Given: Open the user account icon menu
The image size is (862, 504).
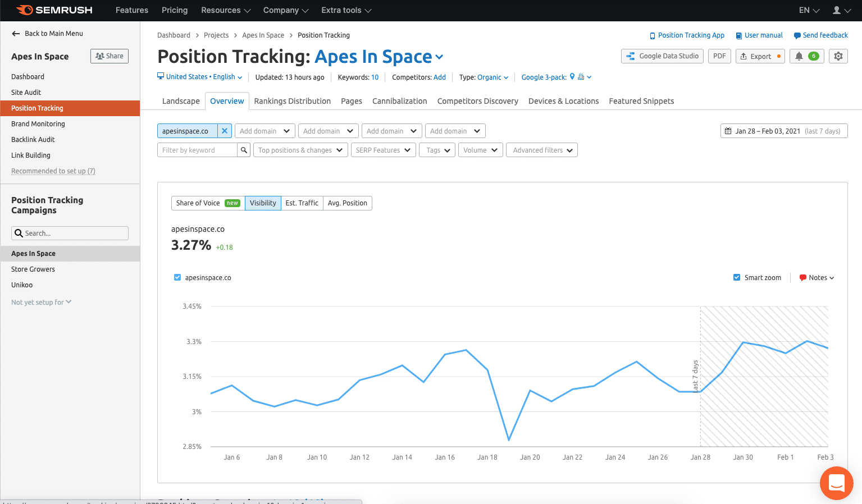Looking at the screenshot, I should (841, 10).
